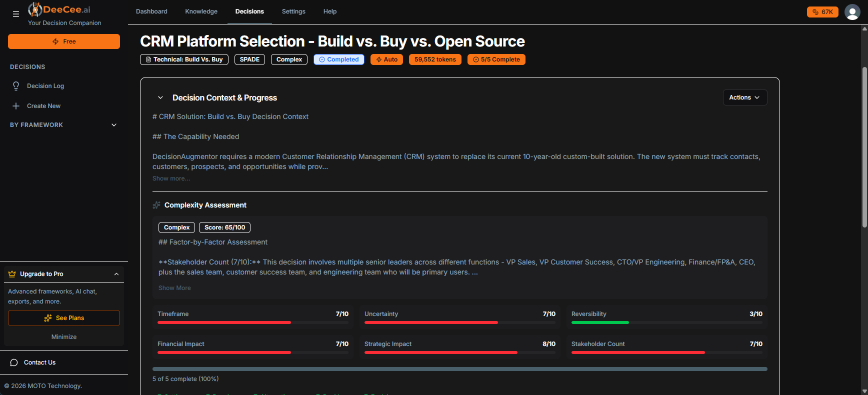Click the Strategic Impact score bar
This screenshot has height=395, width=868.
460,352
